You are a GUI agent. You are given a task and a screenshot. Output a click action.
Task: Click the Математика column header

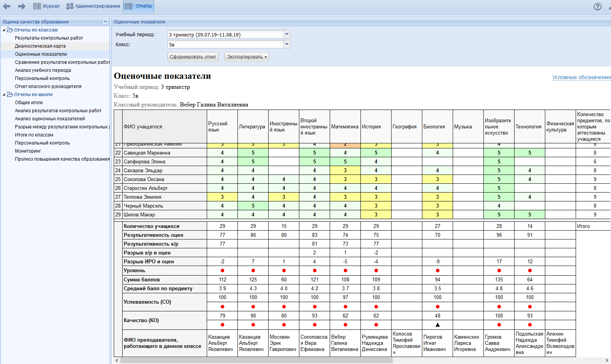pyautogui.click(x=345, y=126)
